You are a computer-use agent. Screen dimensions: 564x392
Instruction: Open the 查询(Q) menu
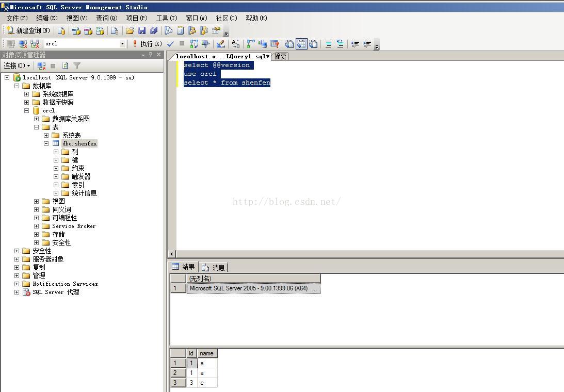(x=106, y=18)
